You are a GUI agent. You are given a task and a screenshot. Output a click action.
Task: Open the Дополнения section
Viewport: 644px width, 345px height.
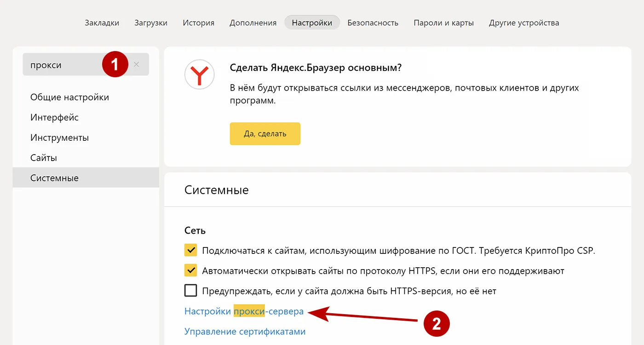click(x=253, y=22)
